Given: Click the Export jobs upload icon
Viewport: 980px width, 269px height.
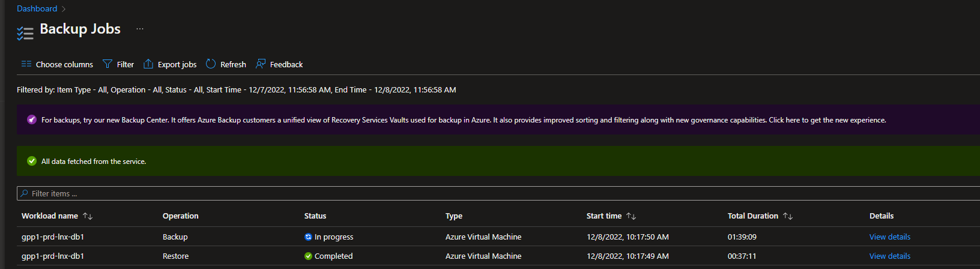Looking at the screenshot, I should tap(148, 64).
